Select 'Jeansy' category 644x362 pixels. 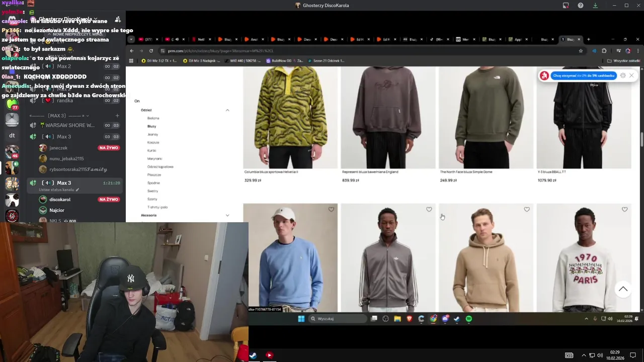pyautogui.click(x=152, y=134)
